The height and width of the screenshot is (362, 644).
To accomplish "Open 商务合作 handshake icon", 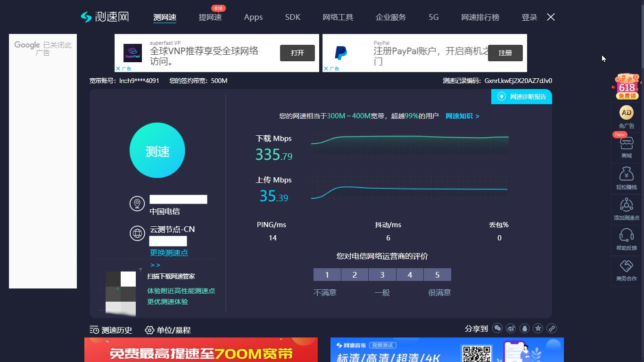I will (626, 269).
